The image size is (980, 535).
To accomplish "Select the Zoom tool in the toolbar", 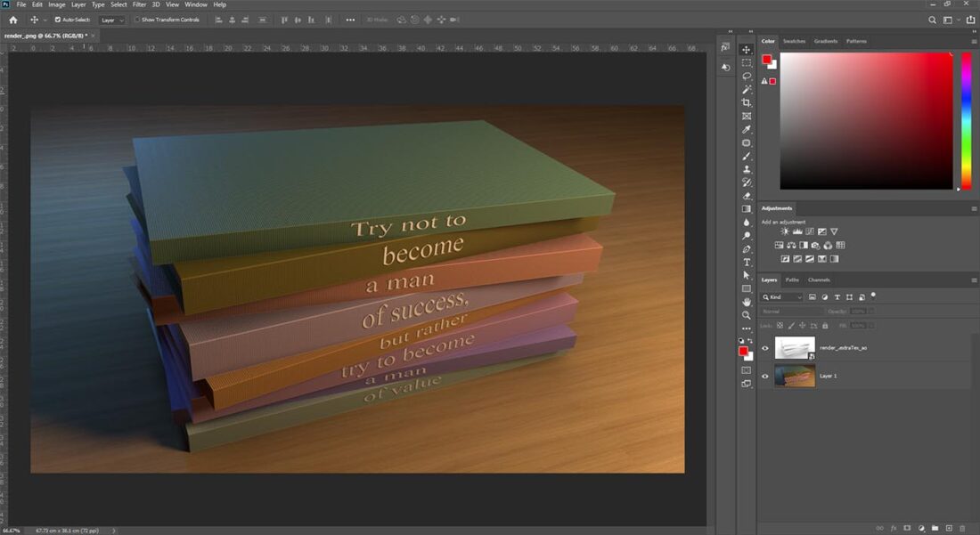I will [x=747, y=314].
